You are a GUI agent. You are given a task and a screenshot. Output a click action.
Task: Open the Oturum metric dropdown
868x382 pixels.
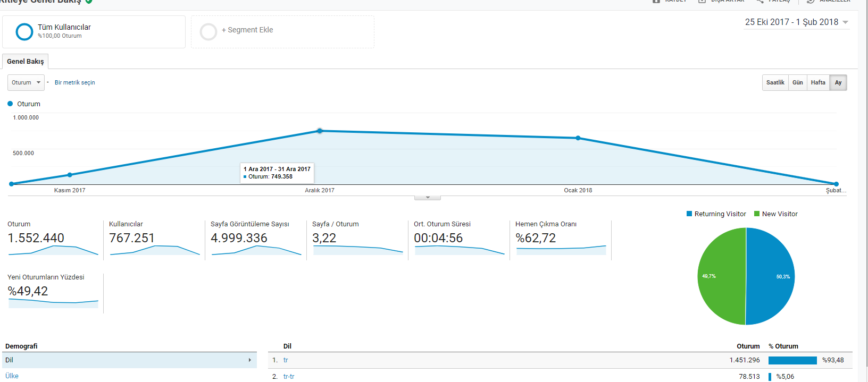[x=26, y=82]
